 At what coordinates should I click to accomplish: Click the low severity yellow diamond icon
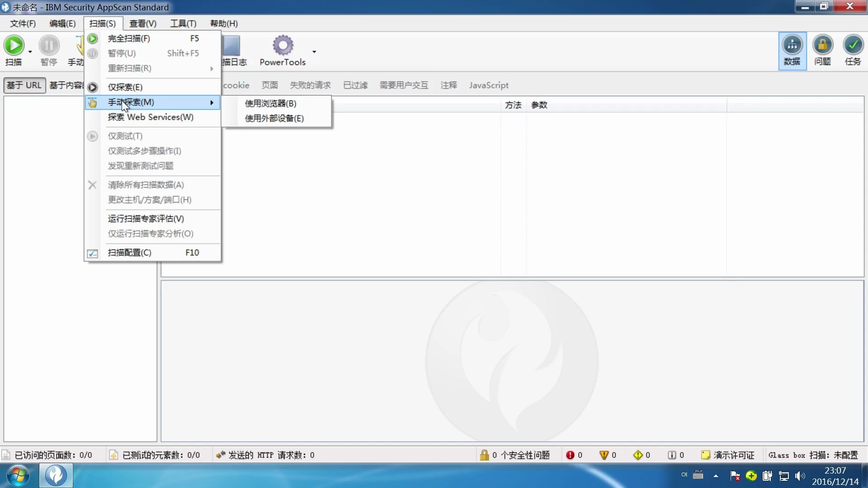coord(638,455)
